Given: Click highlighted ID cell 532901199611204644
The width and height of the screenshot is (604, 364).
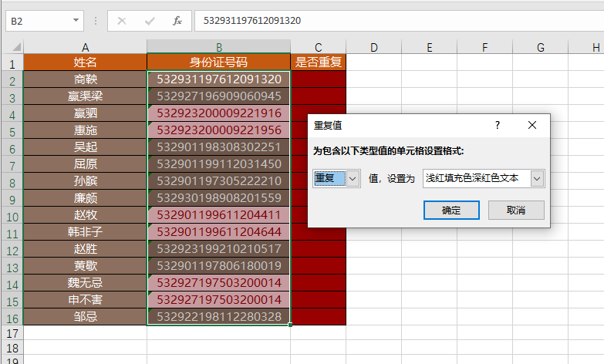Looking at the screenshot, I should coord(219,231).
